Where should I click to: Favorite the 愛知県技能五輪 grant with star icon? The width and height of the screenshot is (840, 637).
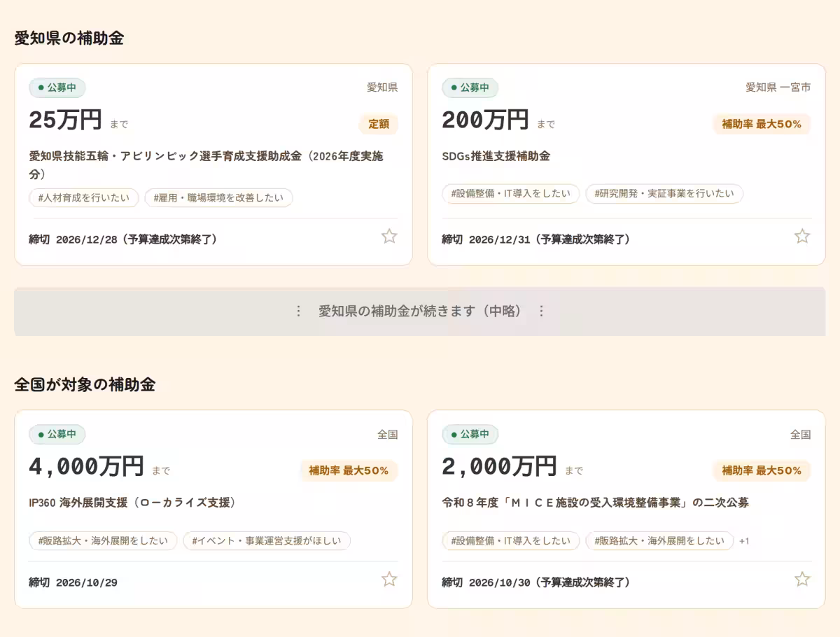coord(389,236)
